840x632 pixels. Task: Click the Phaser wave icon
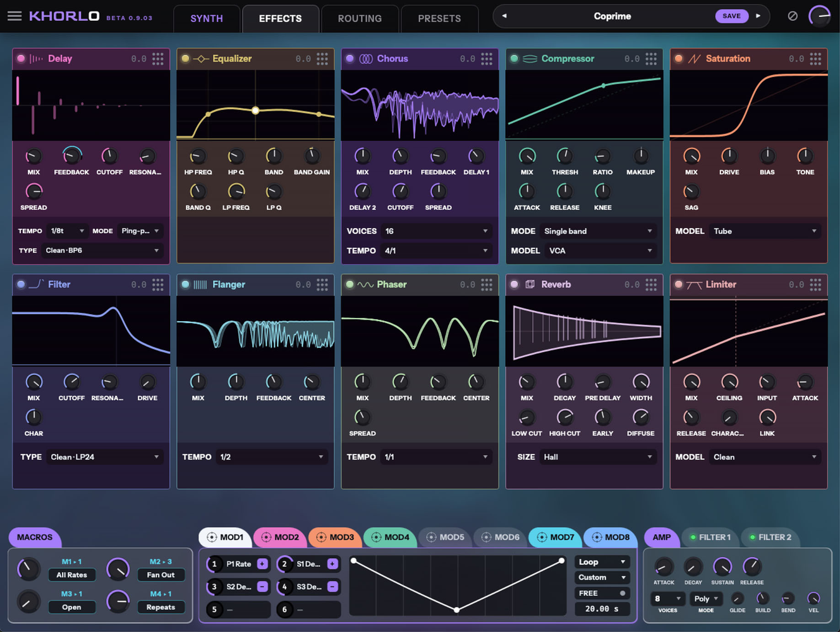(365, 284)
